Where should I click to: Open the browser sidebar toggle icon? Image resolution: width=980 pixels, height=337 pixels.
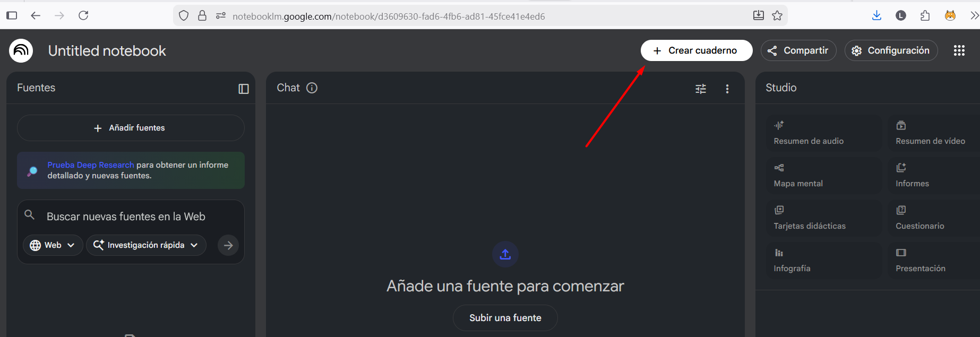[x=12, y=15]
